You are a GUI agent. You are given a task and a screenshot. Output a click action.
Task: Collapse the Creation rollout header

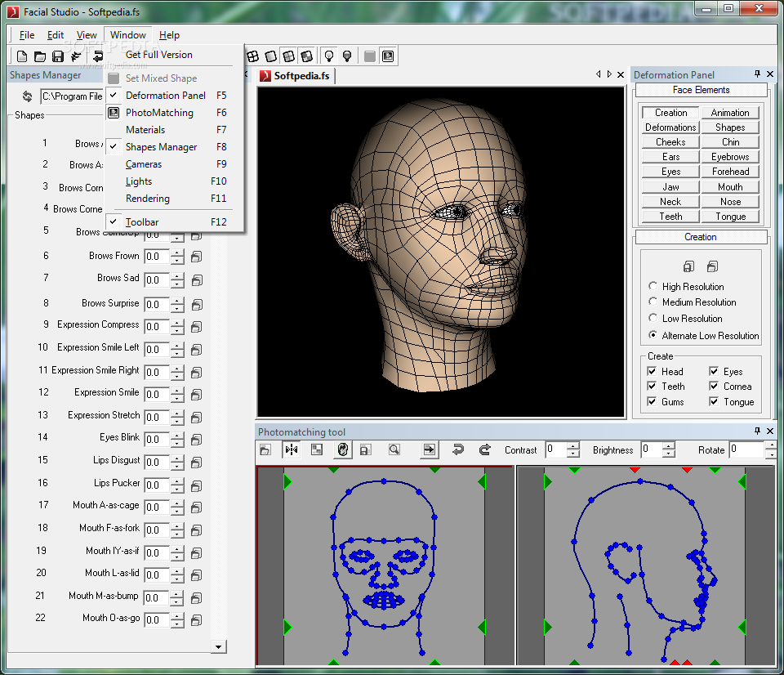pos(701,237)
